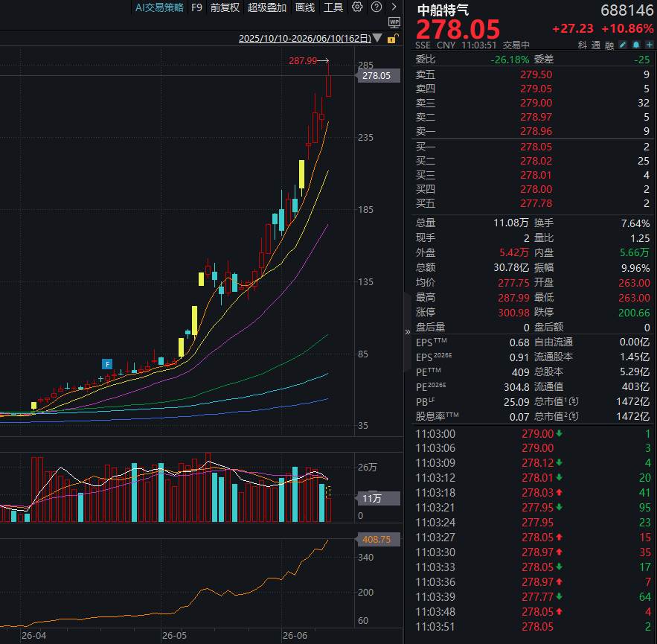Expand toolbar with right chevron arrow
The image size is (657, 644).
(x=394, y=7)
